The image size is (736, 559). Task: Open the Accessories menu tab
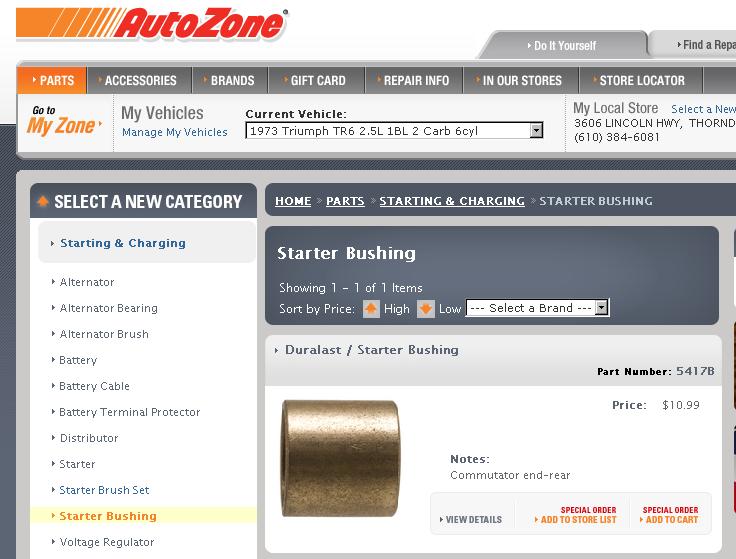(x=139, y=80)
